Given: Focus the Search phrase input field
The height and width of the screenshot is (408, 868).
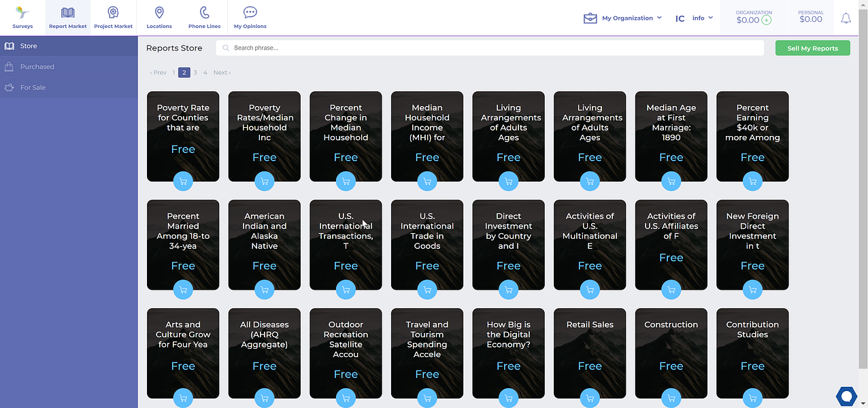Looking at the screenshot, I should [x=490, y=48].
